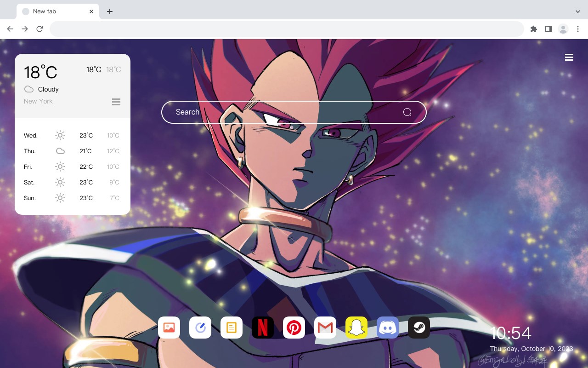Click Friday's 22°C high temperature

[86, 167]
